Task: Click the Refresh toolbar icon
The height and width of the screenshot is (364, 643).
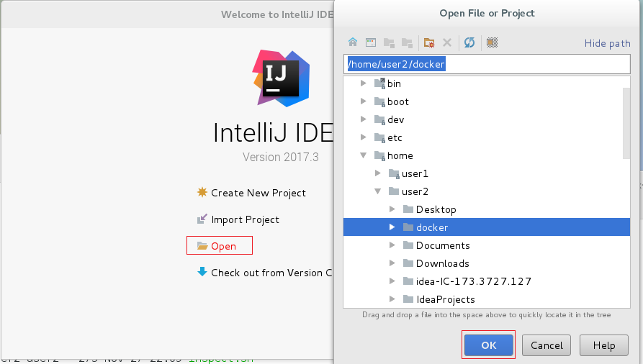Action: click(x=469, y=42)
